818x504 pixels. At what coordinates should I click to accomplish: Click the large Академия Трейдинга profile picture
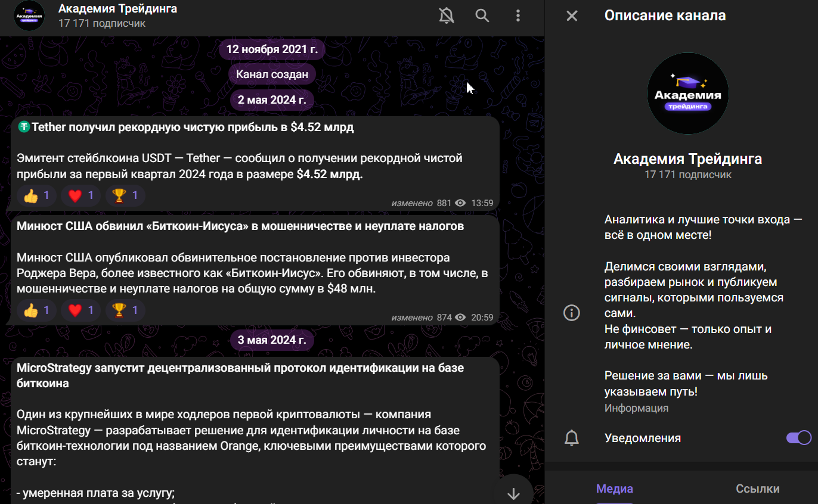coord(687,94)
